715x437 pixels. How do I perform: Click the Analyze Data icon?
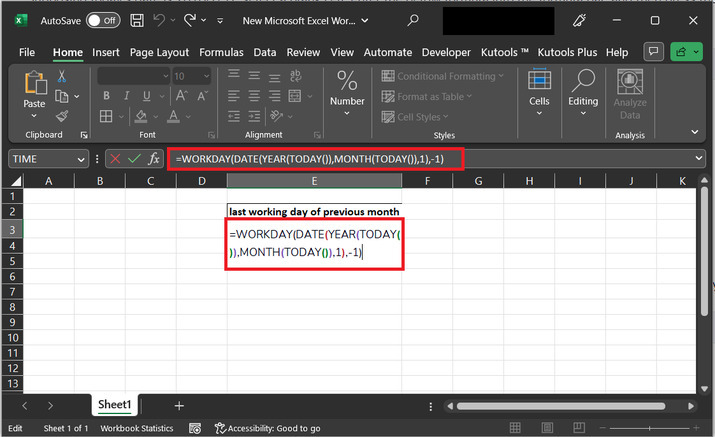(629, 84)
